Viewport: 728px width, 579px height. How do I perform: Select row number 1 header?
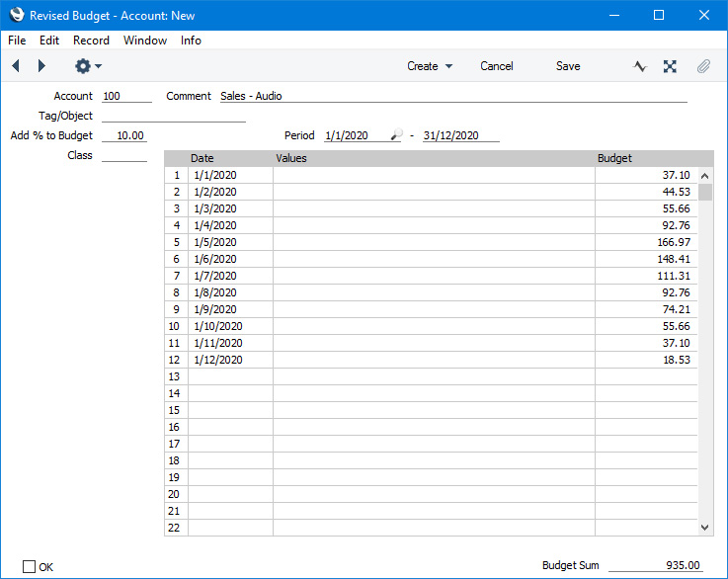177,175
